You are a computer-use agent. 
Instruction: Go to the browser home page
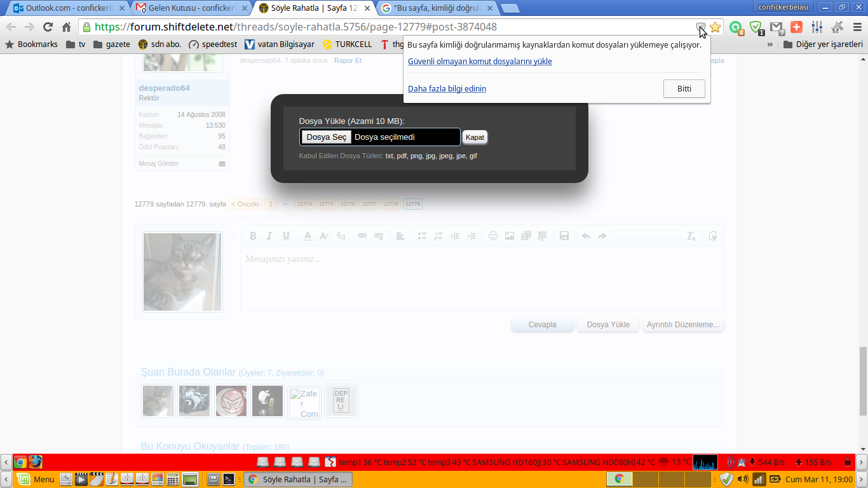point(66,27)
